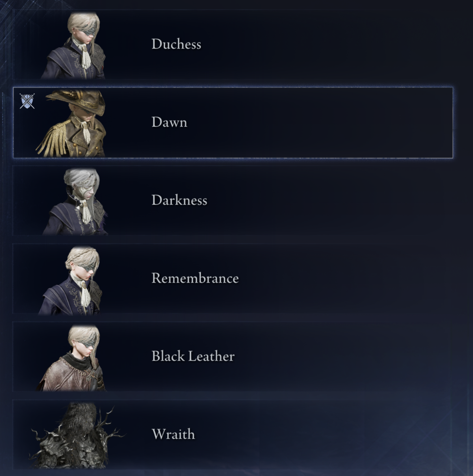Screen dimensions: 473x476
Task: Choose the Wraith label
Action: point(173,434)
